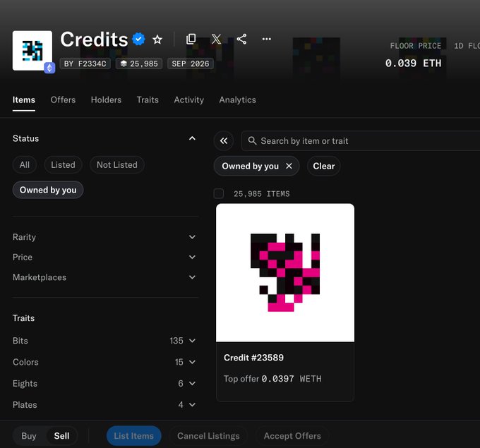Select the Listed status filter
Viewport: 480px width, 448px height.
63,165
